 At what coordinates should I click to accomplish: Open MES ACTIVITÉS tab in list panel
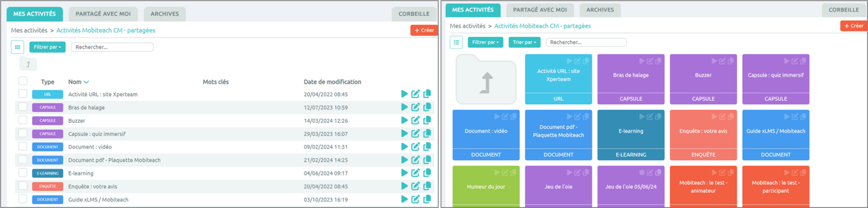[35, 14]
